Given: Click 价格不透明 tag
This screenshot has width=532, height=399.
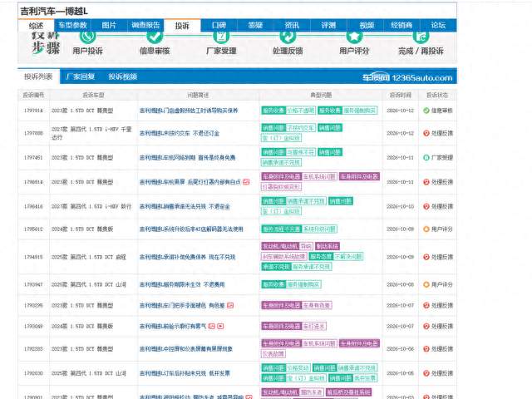Looking at the screenshot, I should click(301, 111).
